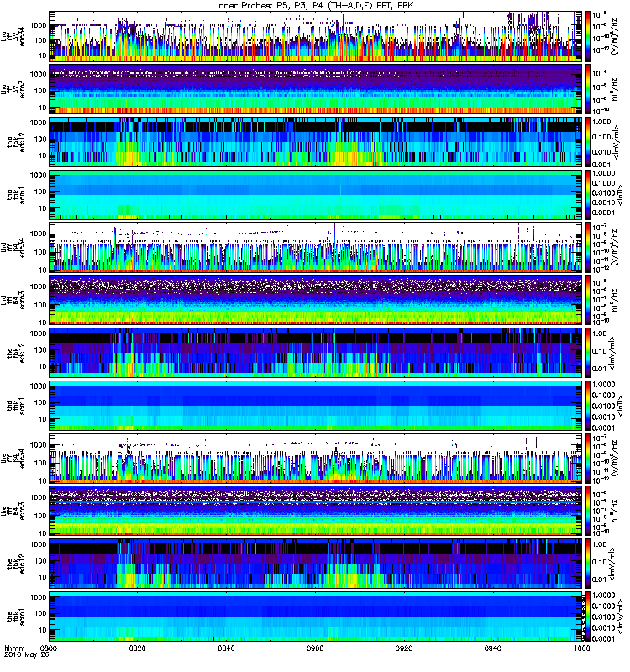Click the color bar of the fbk scm1 panel
The image size is (630, 672).
[x=588, y=617]
